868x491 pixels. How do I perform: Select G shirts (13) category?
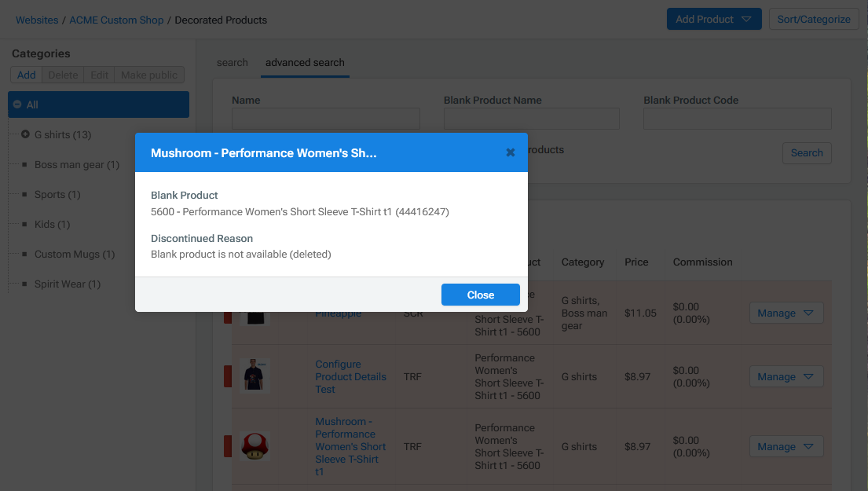(63, 134)
